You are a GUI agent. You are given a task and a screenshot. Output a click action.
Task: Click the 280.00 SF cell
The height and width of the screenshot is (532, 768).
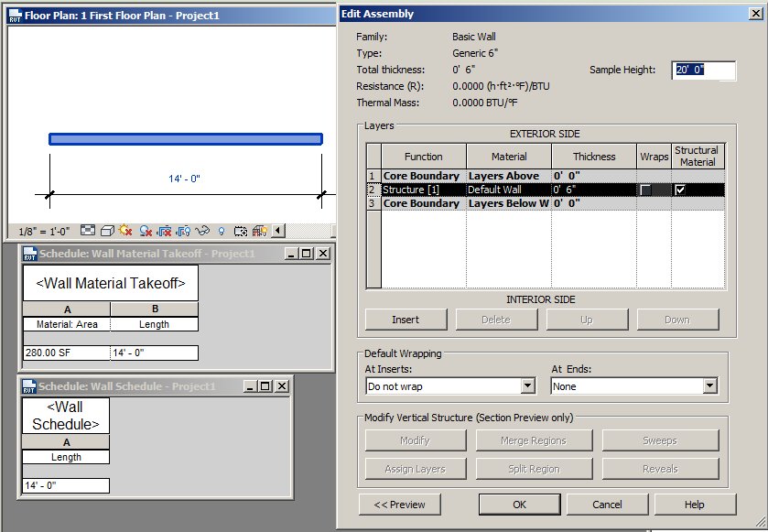click(67, 353)
